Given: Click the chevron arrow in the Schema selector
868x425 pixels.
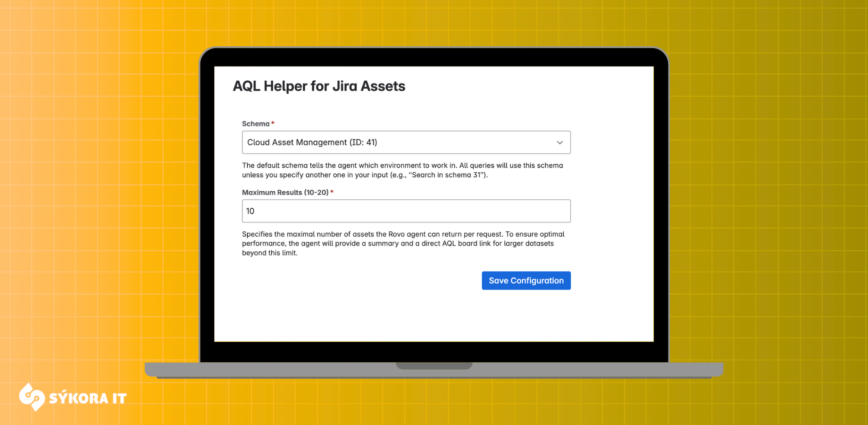Looking at the screenshot, I should click(x=560, y=143).
